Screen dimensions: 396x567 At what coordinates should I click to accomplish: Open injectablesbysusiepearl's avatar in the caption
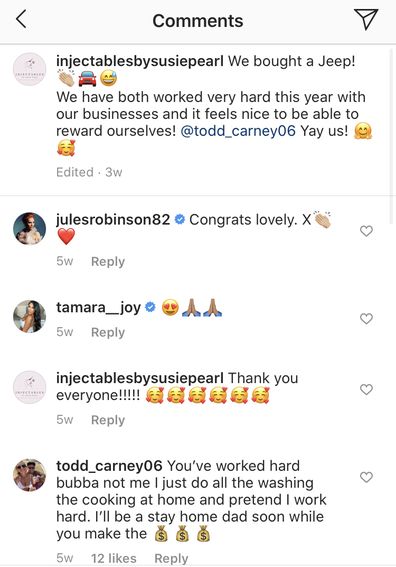(29, 69)
